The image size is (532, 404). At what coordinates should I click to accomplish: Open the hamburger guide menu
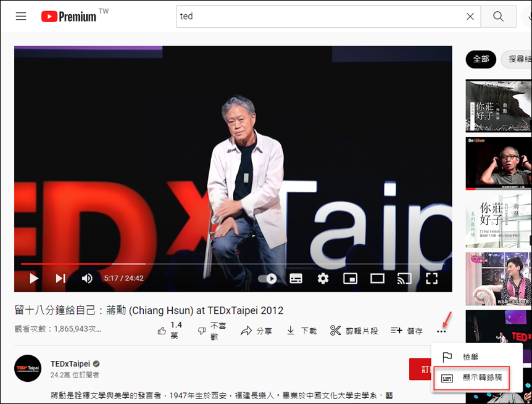[21, 16]
